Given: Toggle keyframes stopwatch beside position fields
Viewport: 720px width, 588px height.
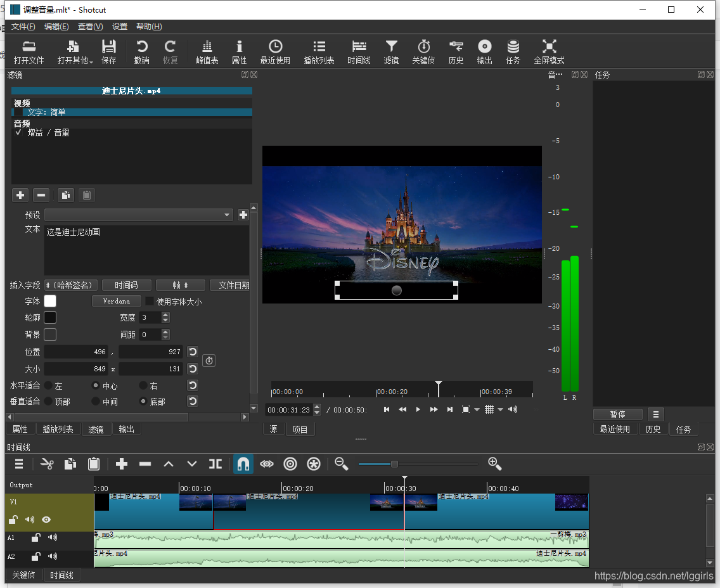Looking at the screenshot, I should click(x=209, y=361).
